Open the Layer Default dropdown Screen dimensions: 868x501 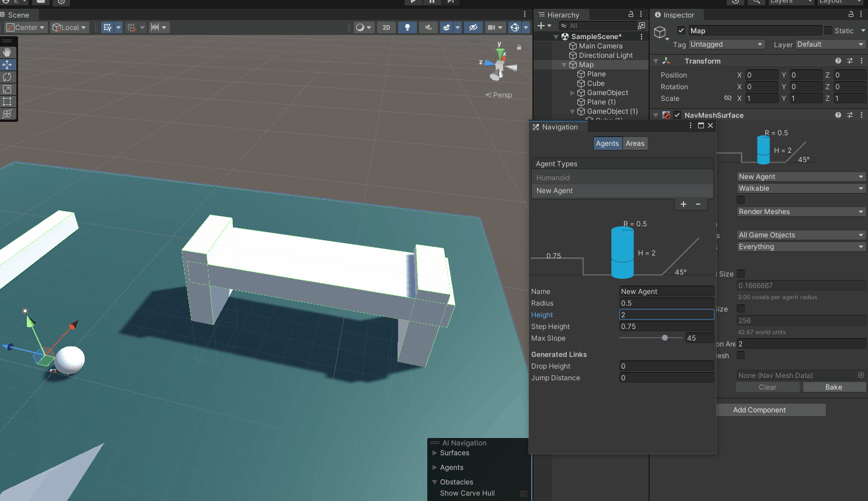(830, 44)
